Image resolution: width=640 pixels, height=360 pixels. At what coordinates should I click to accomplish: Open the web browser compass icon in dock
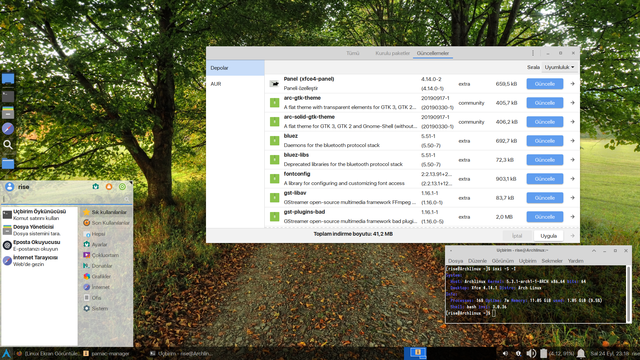[8, 129]
